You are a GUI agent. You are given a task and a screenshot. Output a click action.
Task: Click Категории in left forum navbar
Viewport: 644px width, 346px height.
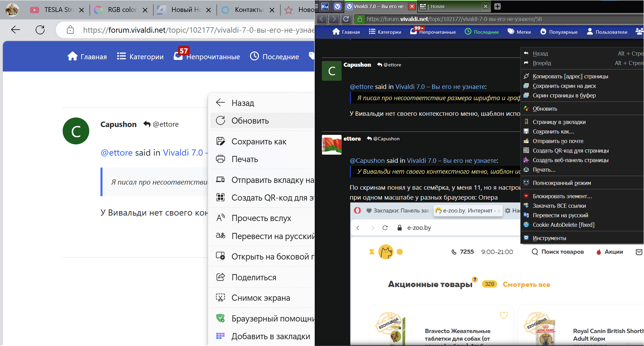pos(140,57)
